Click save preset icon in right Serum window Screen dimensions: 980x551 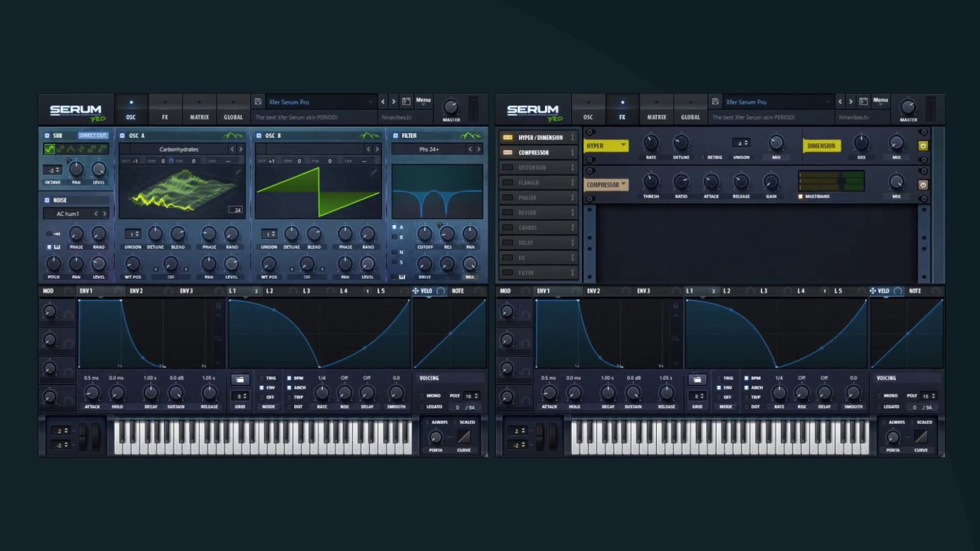(715, 102)
